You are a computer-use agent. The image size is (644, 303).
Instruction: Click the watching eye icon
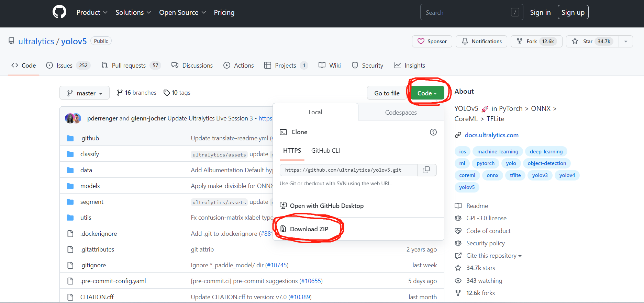pos(458,281)
